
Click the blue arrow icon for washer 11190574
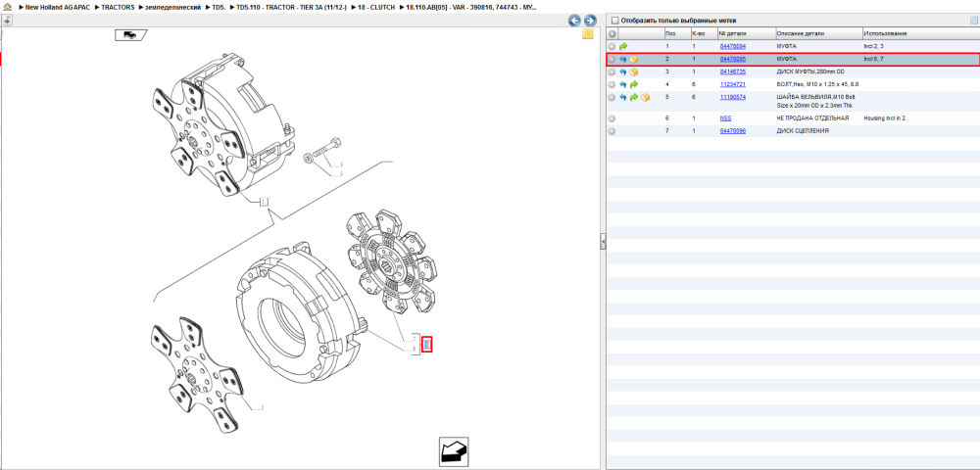point(623,97)
